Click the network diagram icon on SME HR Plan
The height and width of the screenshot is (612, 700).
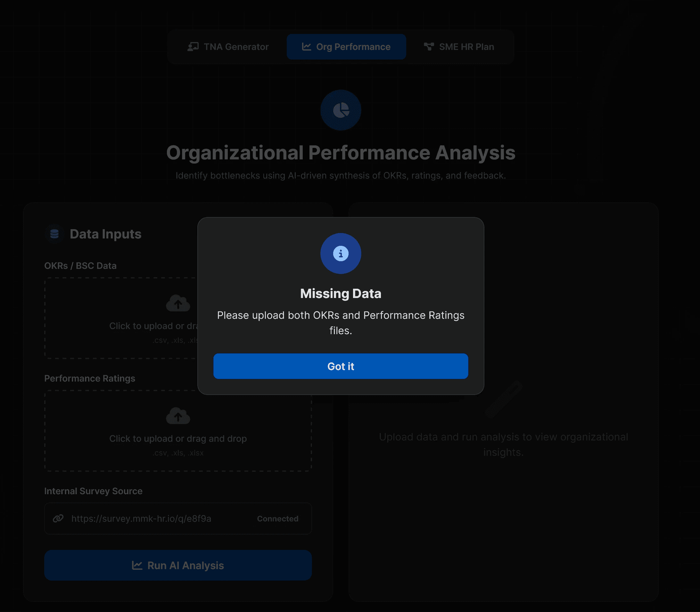429,47
